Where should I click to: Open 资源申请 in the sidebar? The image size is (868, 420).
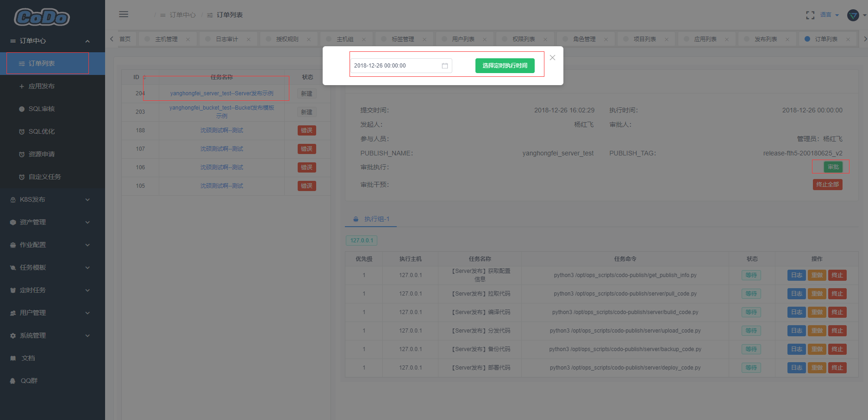pyautogui.click(x=52, y=154)
